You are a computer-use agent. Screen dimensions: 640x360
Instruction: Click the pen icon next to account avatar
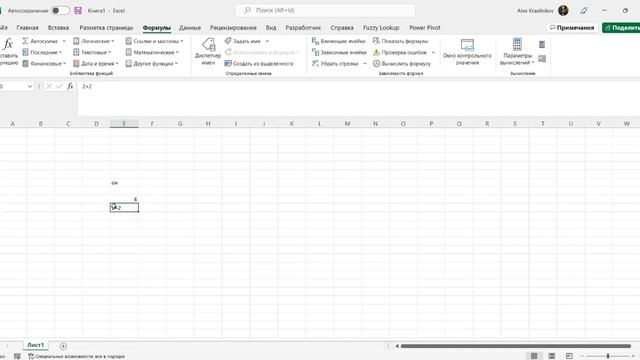[x=584, y=11]
